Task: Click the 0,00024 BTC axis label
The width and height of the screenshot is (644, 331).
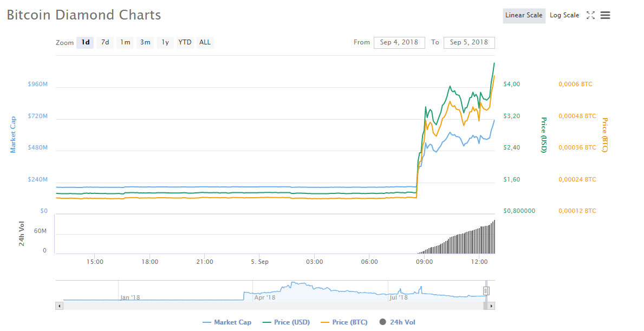Action: [577, 179]
